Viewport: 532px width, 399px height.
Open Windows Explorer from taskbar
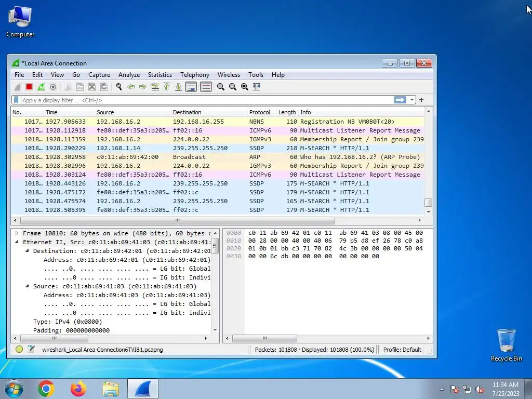(x=111, y=389)
